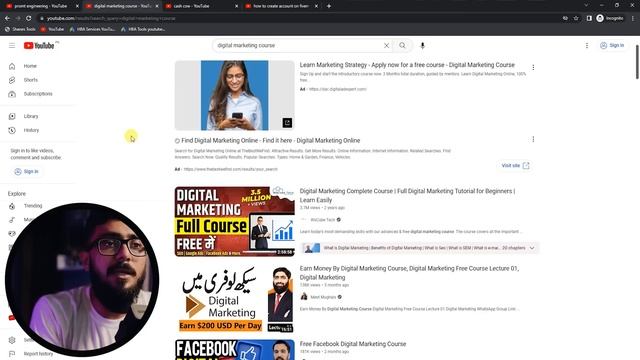This screenshot has width=640, height=360.
Task: Open Learn Marketing Strategy ad title
Action: (407, 65)
